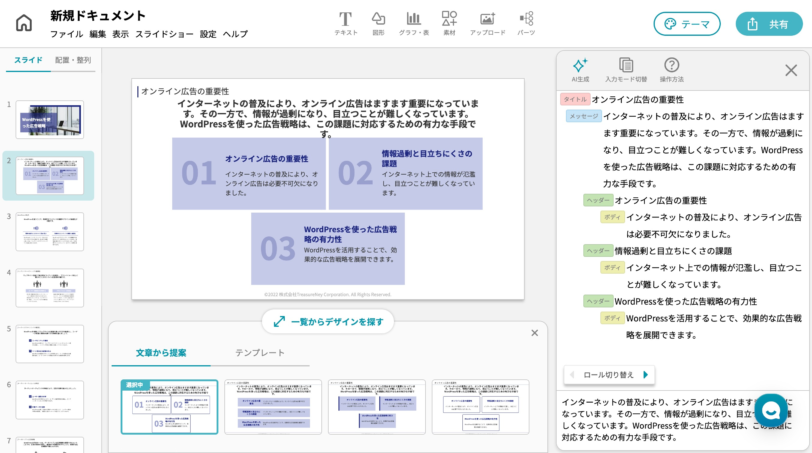Choose the fourth design suggestion thumbnail

pyautogui.click(x=481, y=406)
